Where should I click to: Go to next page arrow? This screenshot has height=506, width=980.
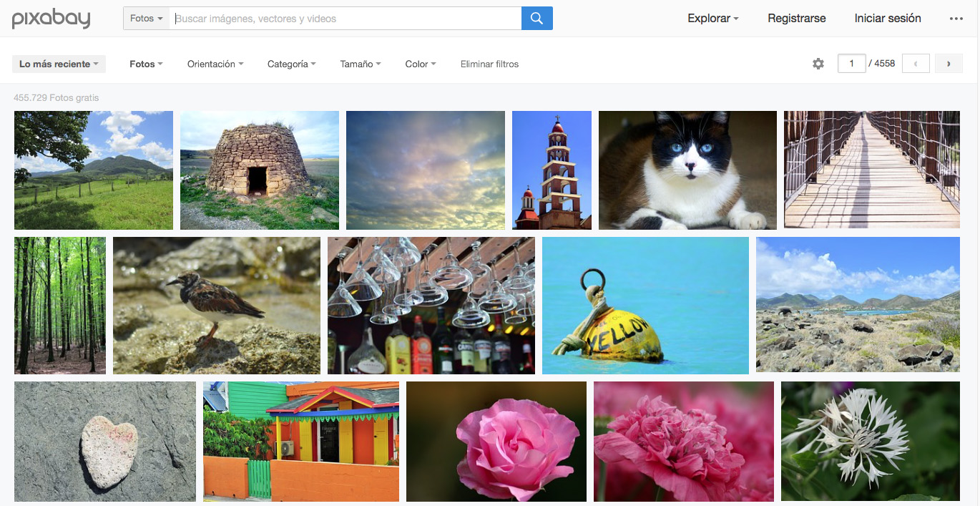pos(949,64)
